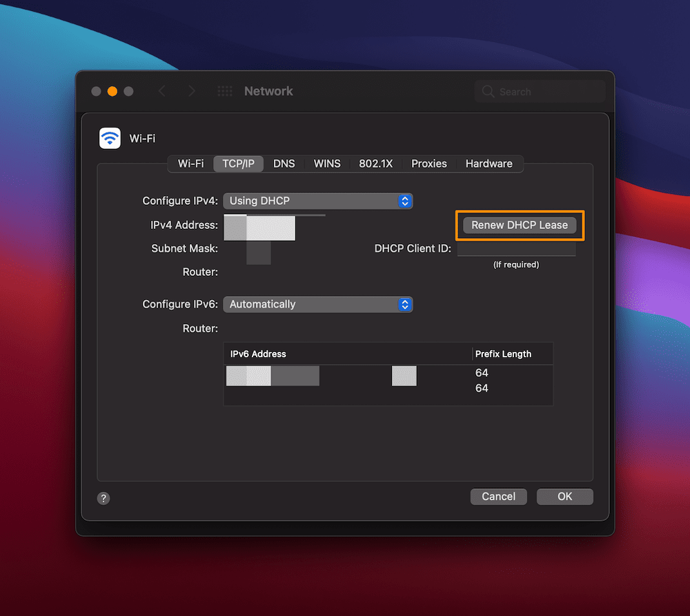Switch to the Wi-Fi tab
Screen dimensions: 690x616
coord(190,163)
